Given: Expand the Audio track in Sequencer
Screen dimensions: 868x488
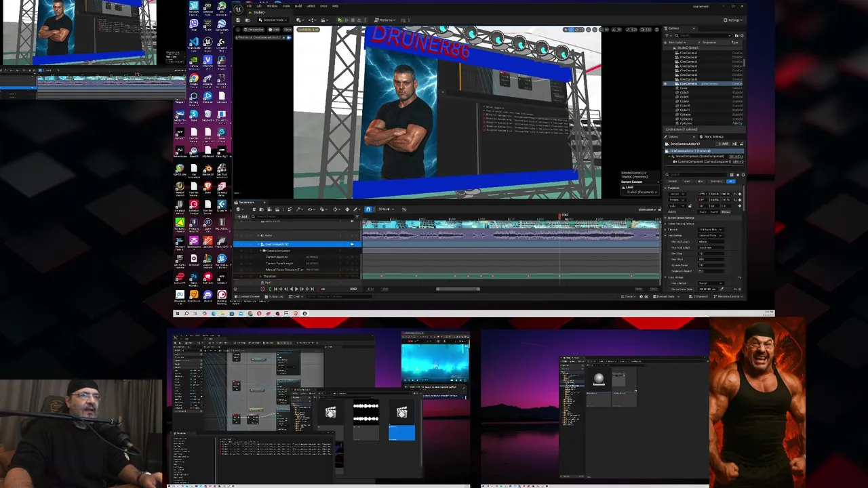Looking at the screenshot, I should tap(258, 235).
